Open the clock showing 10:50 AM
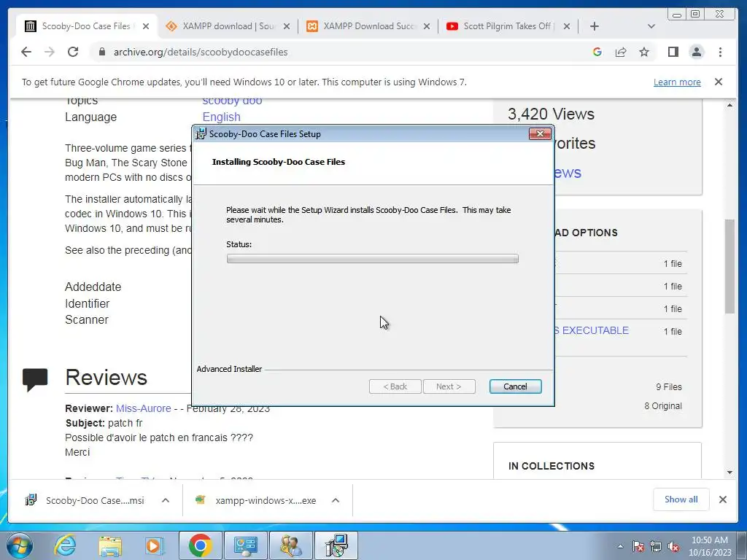747x560 pixels. (710, 546)
